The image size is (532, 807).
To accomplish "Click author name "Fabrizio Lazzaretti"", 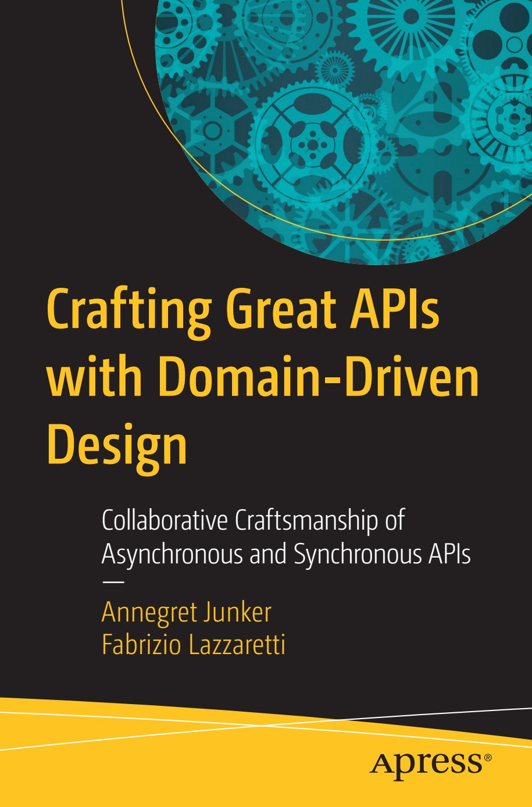I will [194, 645].
